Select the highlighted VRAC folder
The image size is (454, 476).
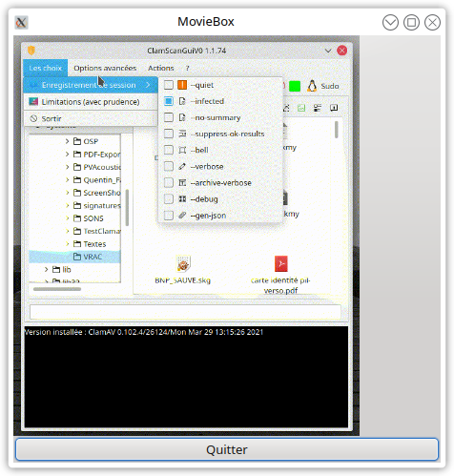tap(74, 257)
